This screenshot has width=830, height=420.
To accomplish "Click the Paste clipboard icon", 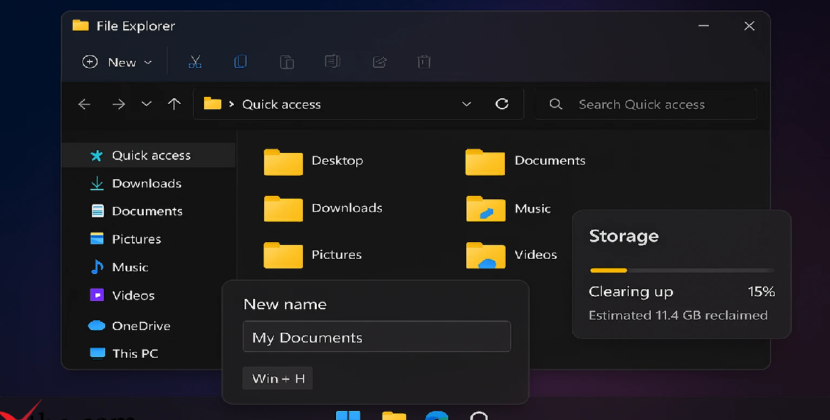I will click(286, 62).
